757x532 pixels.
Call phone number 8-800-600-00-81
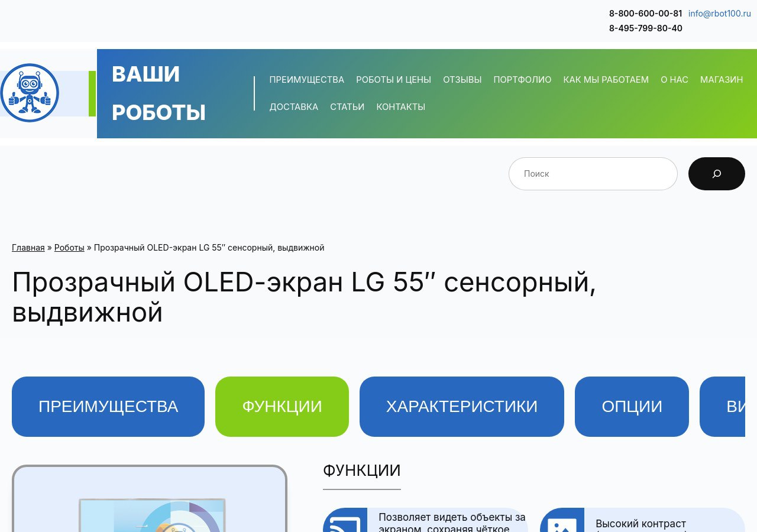[x=645, y=14]
